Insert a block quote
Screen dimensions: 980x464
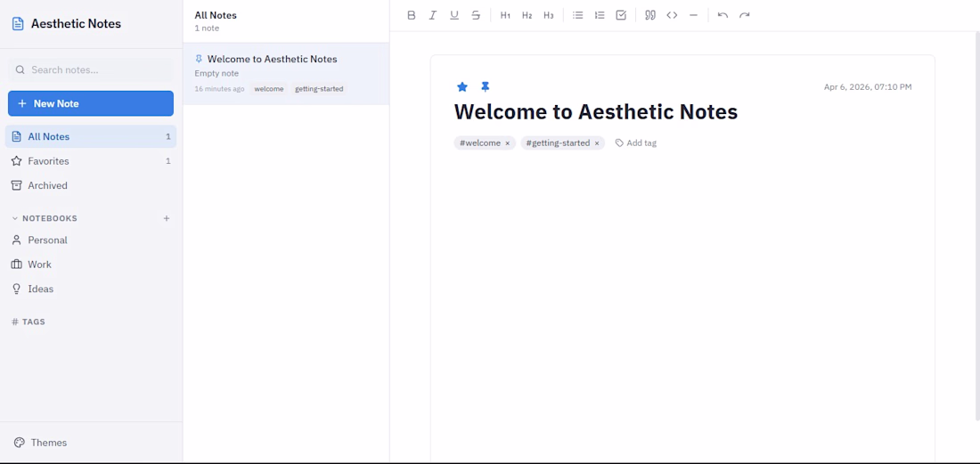[x=650, y=15]
